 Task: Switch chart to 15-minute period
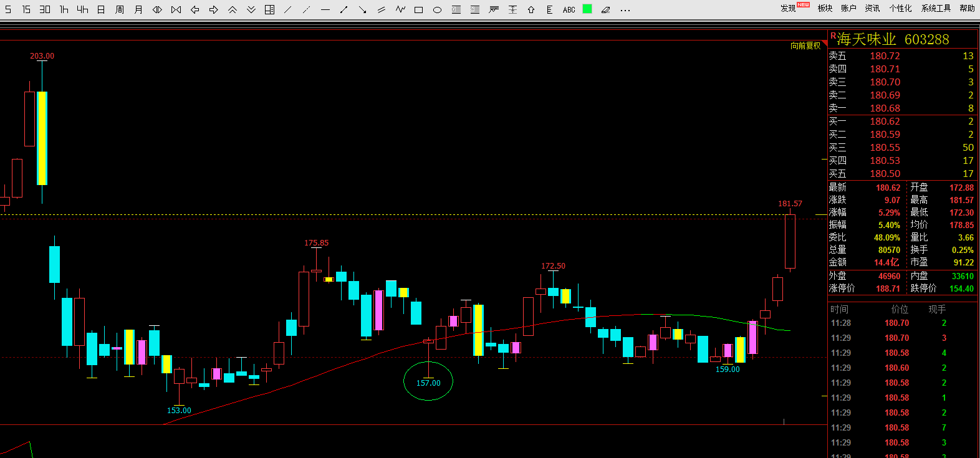pos(26,9)
